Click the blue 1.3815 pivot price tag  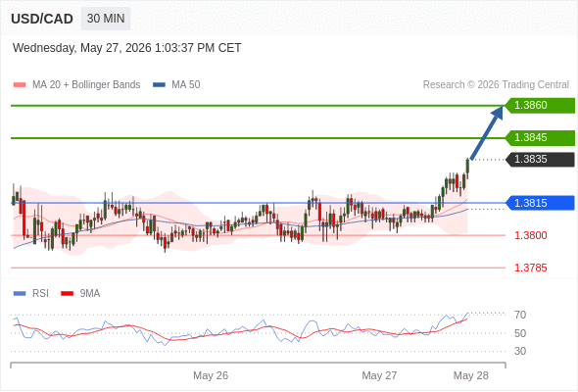540,203
